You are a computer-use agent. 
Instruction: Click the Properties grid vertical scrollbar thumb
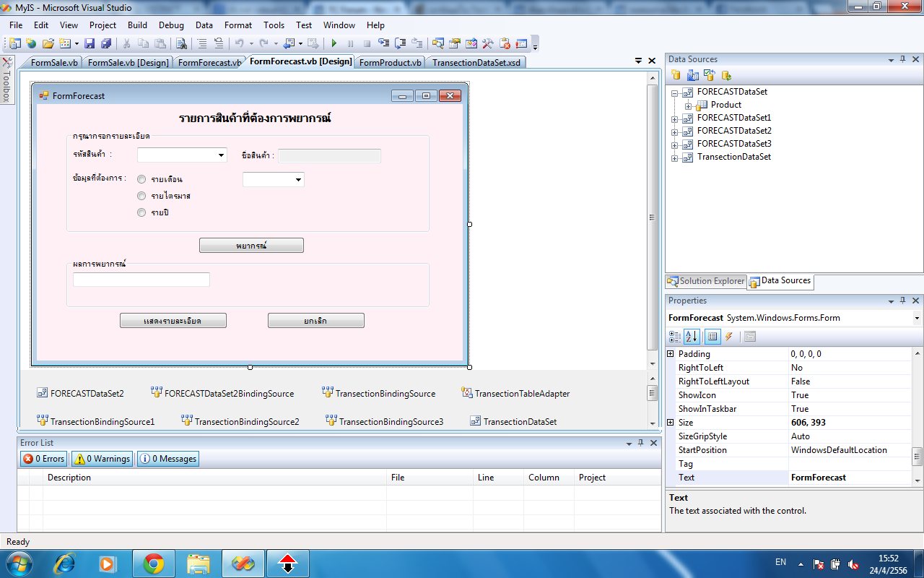click(917, 455)
